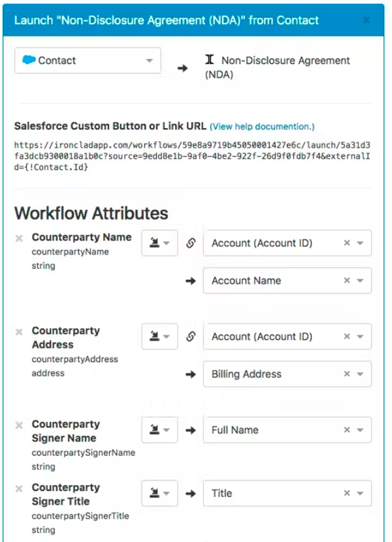
Task: Clear the Full Name selection
Action: tap(347, 430)
